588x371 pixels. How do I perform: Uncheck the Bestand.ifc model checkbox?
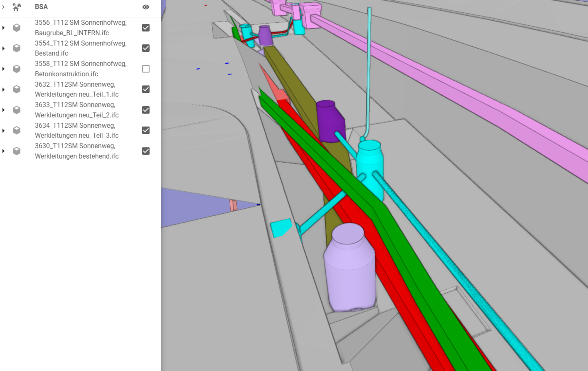click(146, 48)
